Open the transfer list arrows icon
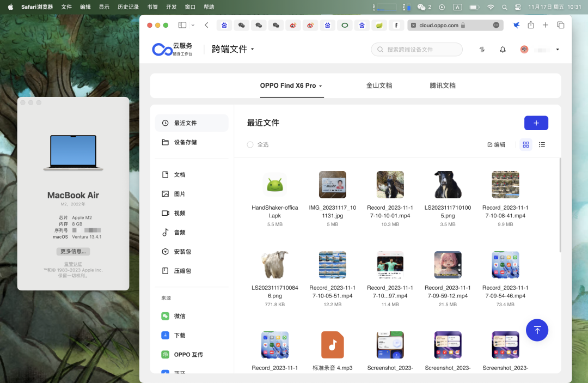Image resolution: width=588 pixels, height=383 pixels. pyautogui.click(x=482, y=50)
